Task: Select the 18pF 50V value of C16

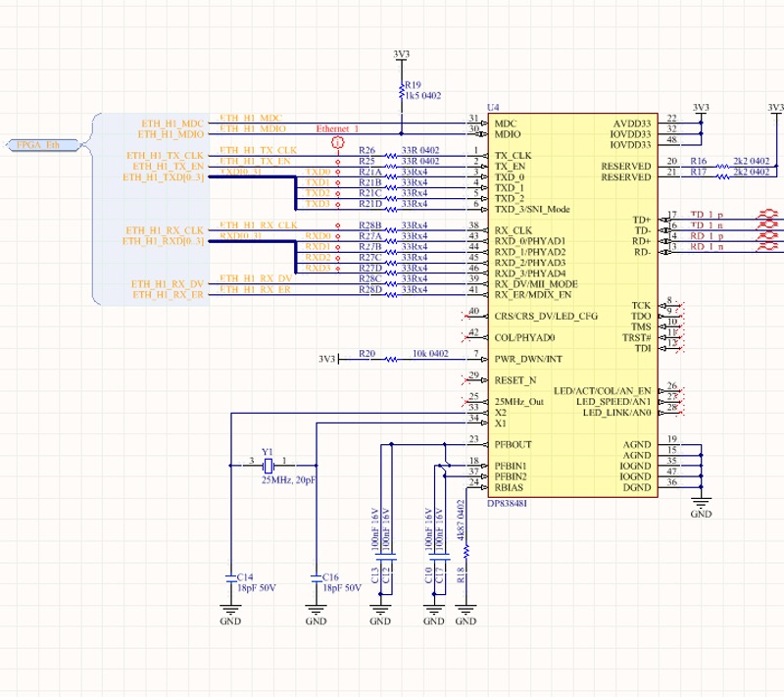Action: tap(341, 588)
